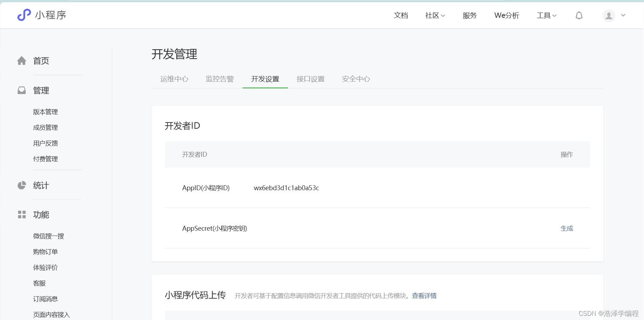Click the AppID value wx6ebd3d1c1ab0a53c

286,188
